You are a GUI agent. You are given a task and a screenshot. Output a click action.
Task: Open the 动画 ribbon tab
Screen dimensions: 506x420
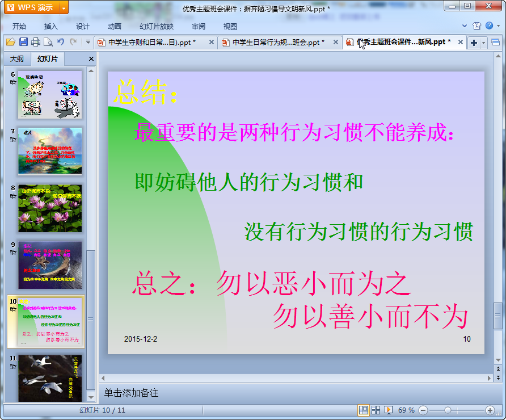pyautogui.click(x=115, y=27)
